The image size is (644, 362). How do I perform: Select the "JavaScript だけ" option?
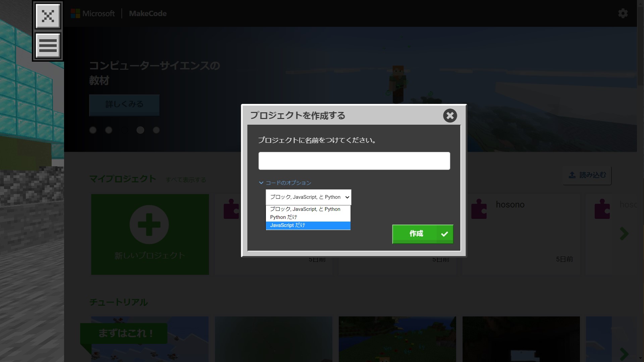pyautogui.click(x=308, y=225)
